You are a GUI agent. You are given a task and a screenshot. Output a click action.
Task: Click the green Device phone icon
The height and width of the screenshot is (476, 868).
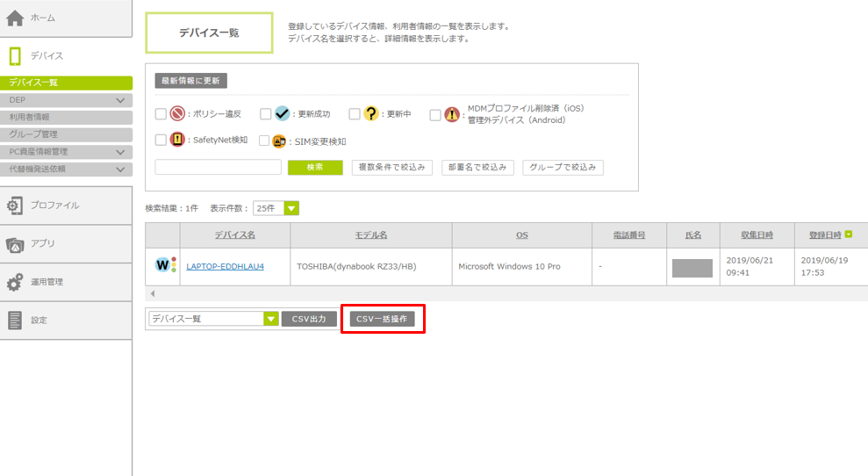point(15,56)
